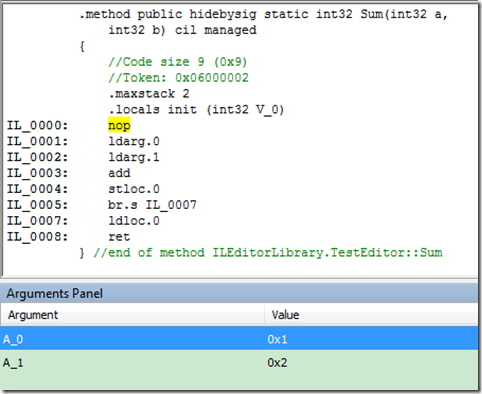Viewport: 482px width, 394px height.
Task: Click the IL_0002: offset label
Action: click(x=37, y=157)
